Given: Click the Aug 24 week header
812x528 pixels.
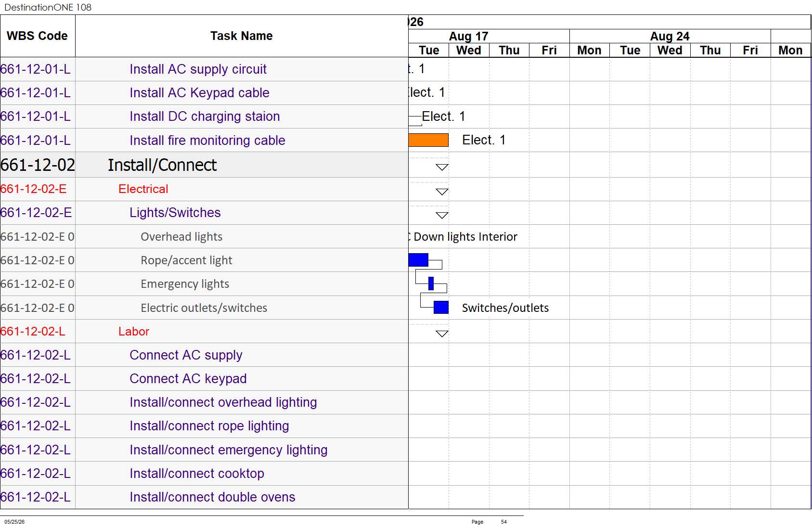Looking at the screenshot, I should click(x=670, y=37).
